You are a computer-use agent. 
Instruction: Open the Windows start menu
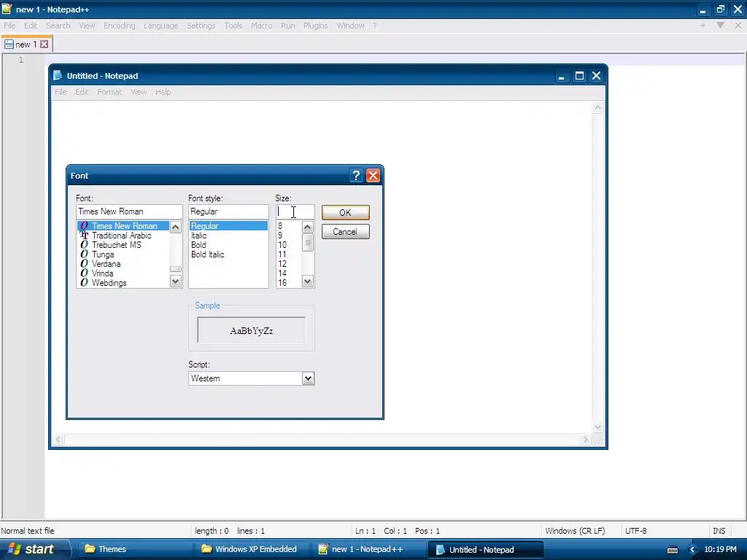pyautogui.click(x=36, y=549)
